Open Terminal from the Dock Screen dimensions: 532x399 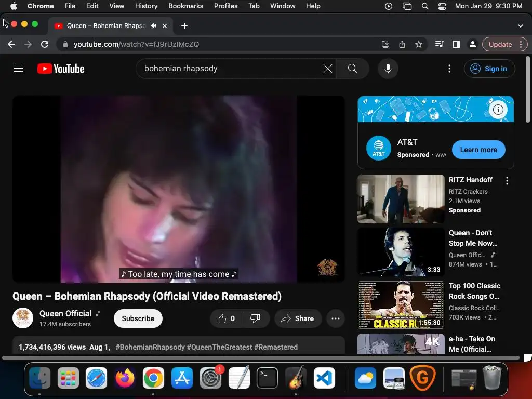[268, 378]
